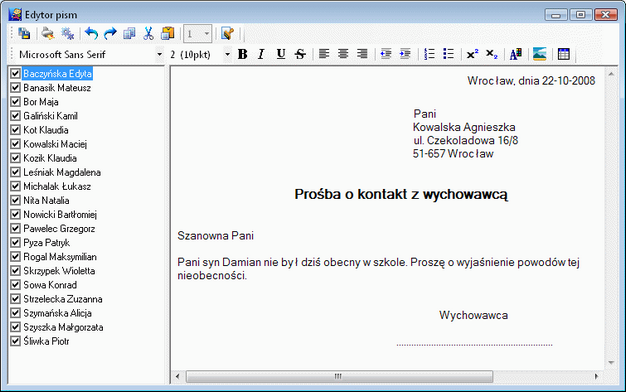Viewport: 626px width, 392px height.
Task: Select Sowa Konrad in the list
Action: click(x=50, y=285)
